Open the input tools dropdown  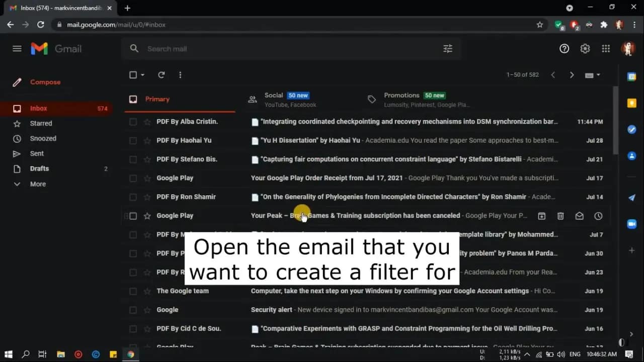coord(593,75)
